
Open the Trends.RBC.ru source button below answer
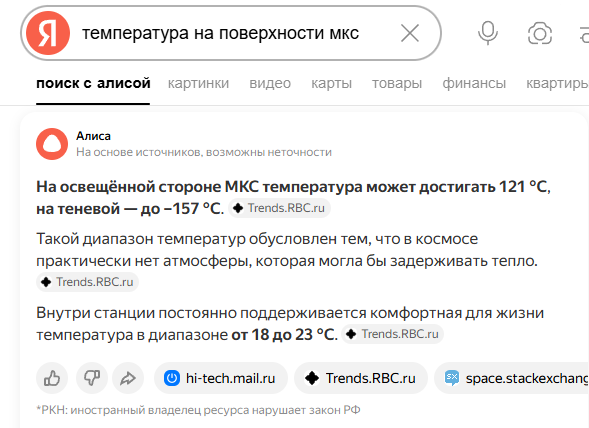(361, 378)
